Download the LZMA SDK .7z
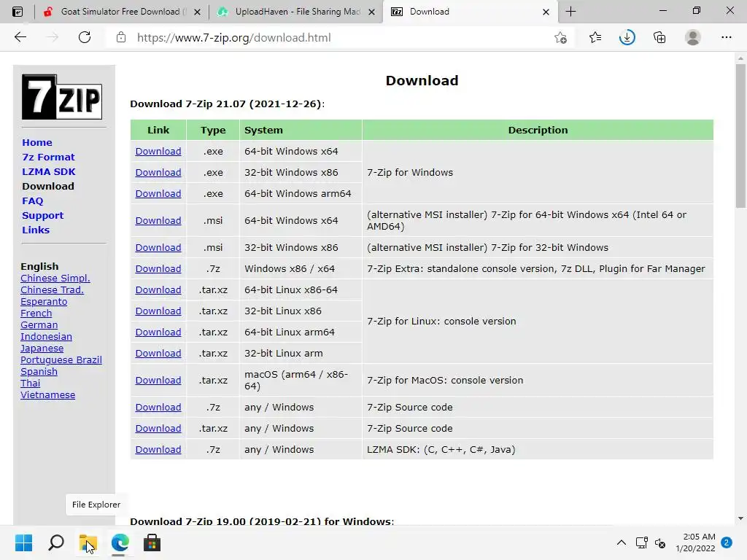 (x=158, y=449)
